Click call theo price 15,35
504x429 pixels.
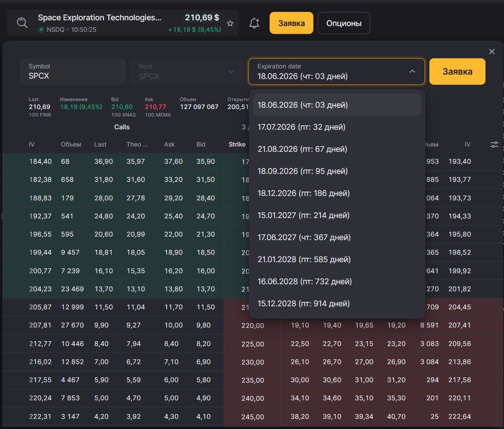(135, 271)
